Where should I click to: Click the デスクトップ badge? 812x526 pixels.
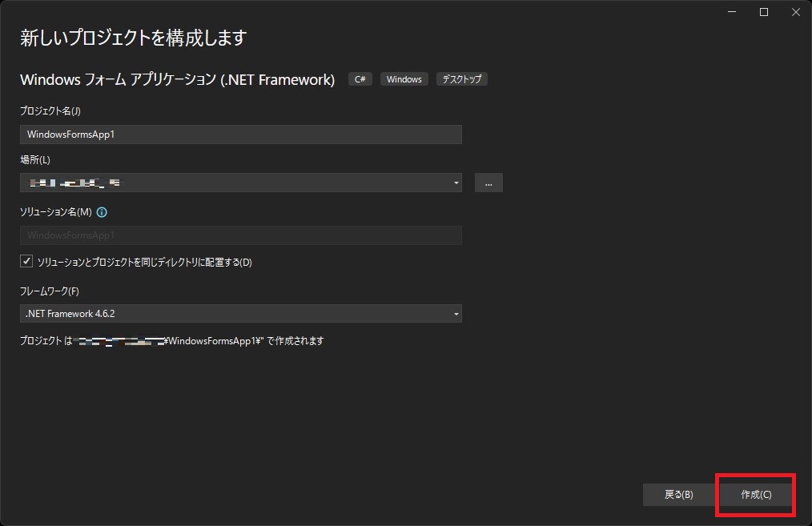(461, 78)
